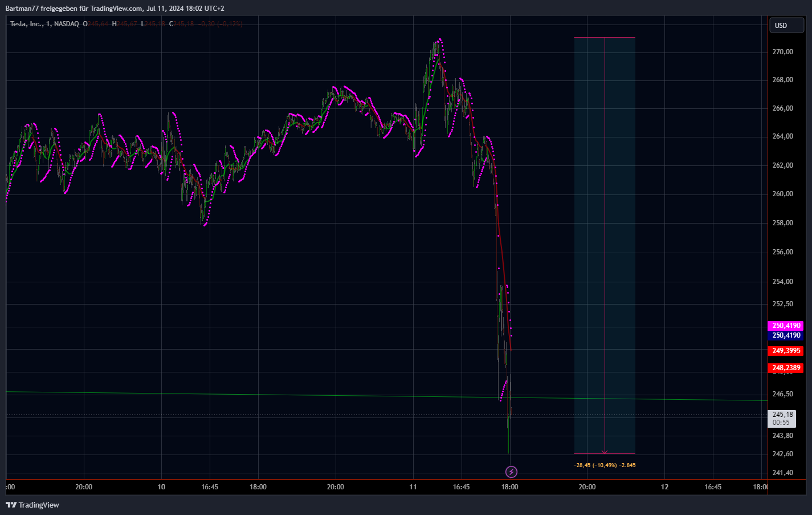Click the 260,00 price axis label
The width and height of the screenshot is (812, 515).
pyautogui.click(x=782, y=194)
